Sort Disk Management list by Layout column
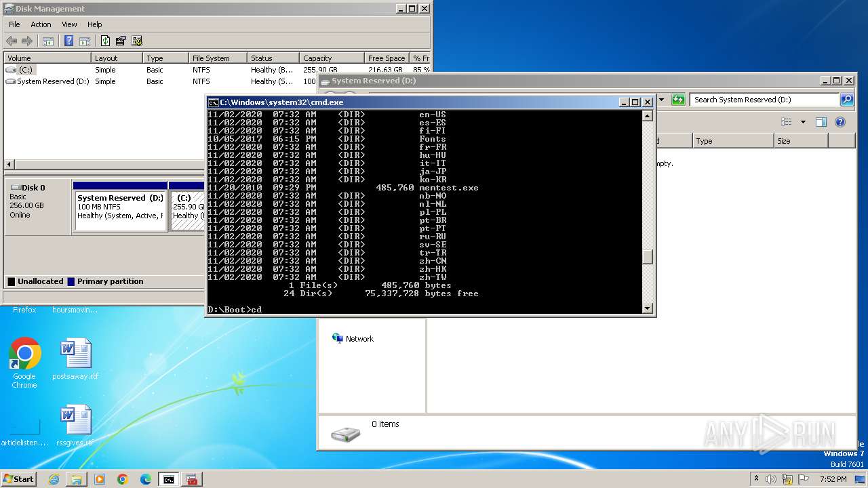The image size is (868, 488). coord(117,58)
